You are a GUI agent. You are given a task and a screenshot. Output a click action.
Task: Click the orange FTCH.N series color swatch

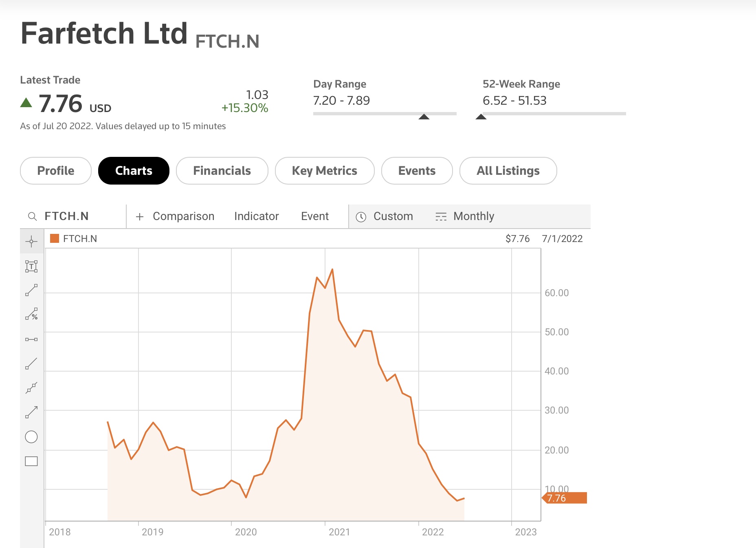(55, 238)
